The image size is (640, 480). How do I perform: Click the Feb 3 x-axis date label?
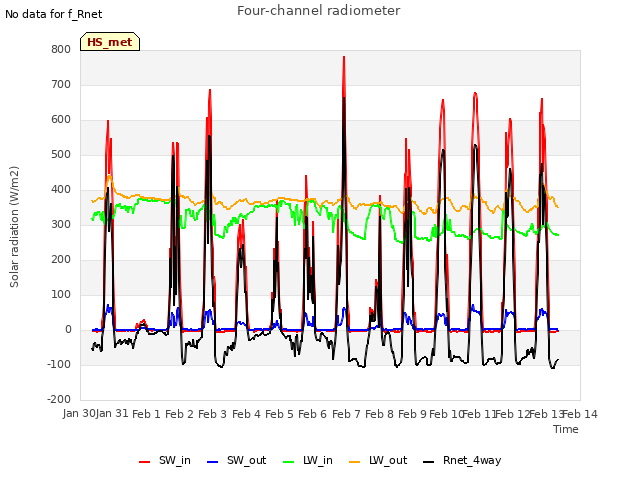tap(212, 414)
